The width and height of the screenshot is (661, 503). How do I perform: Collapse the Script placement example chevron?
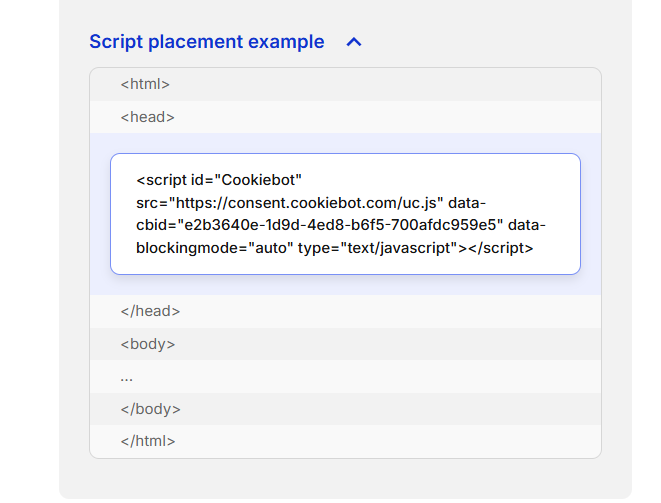(x=353, y=42)
